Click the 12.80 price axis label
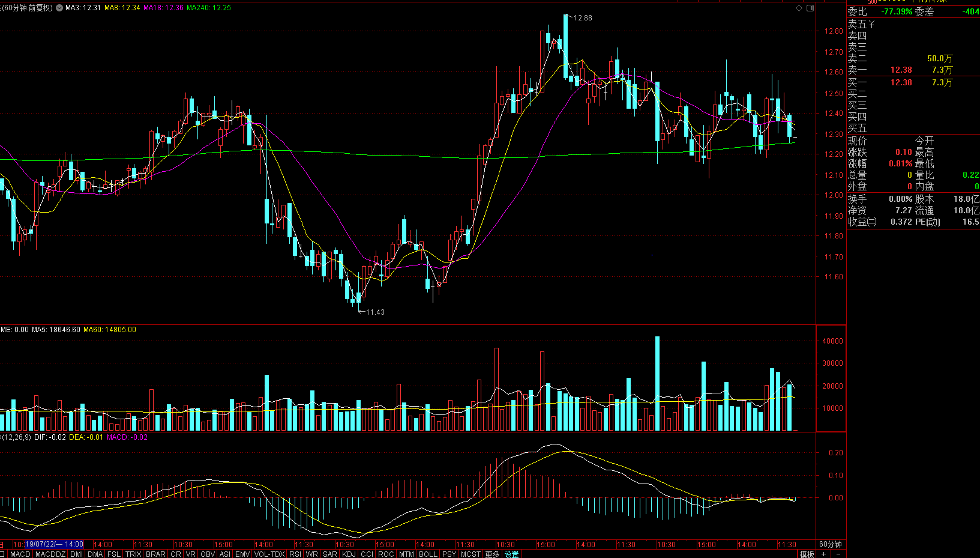This screenshot has height=558, width=980. coord(834,31)
